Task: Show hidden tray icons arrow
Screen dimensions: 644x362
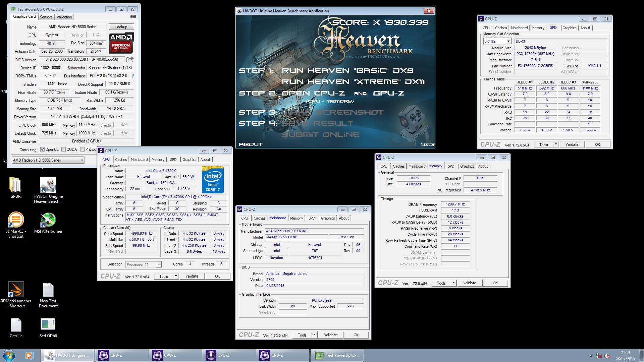Action: pos(591,356)
